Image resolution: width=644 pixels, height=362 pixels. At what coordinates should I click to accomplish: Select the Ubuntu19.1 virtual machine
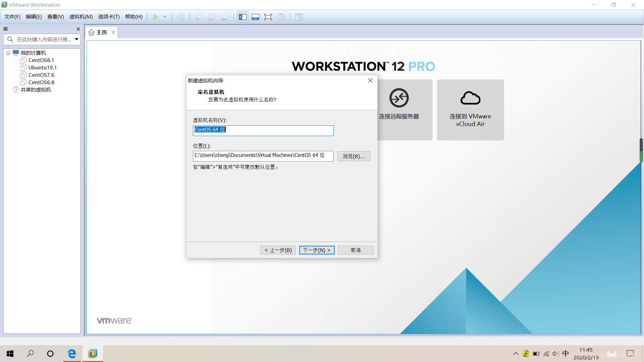42,68
